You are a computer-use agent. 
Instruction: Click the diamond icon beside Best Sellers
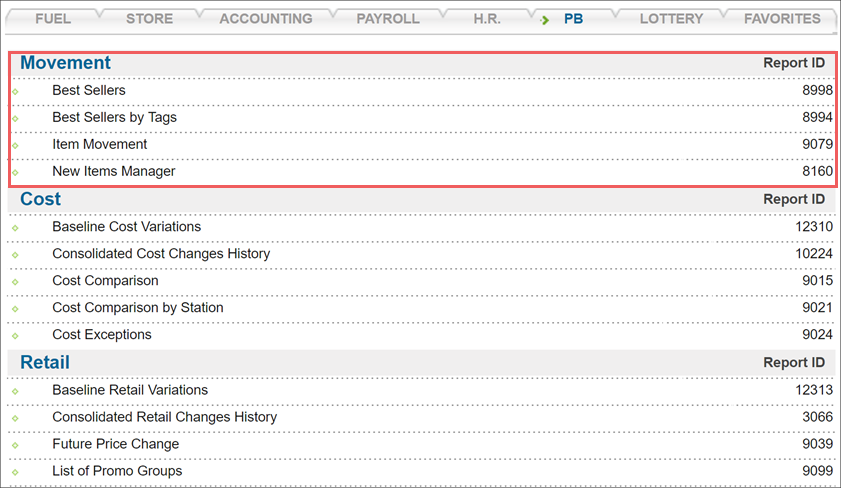coord(15,92)
